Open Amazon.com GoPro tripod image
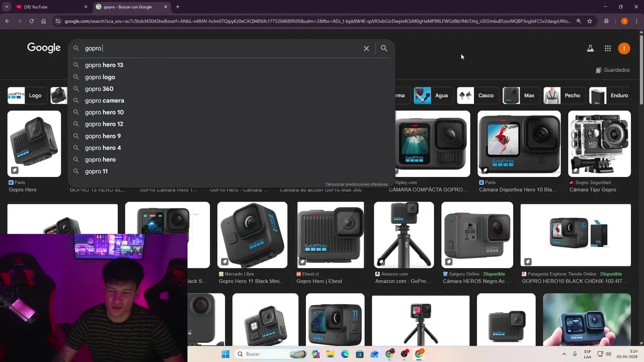644x362 pixels. click(x=404, y=235)
